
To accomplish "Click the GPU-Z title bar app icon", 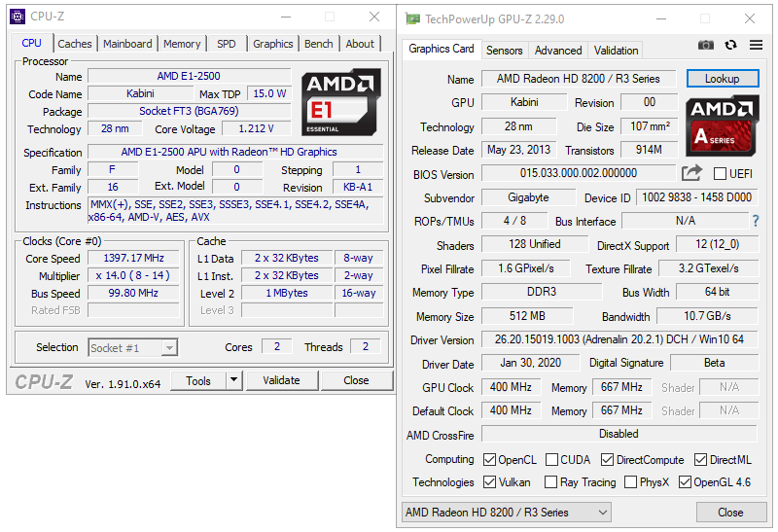I will 412,19.
